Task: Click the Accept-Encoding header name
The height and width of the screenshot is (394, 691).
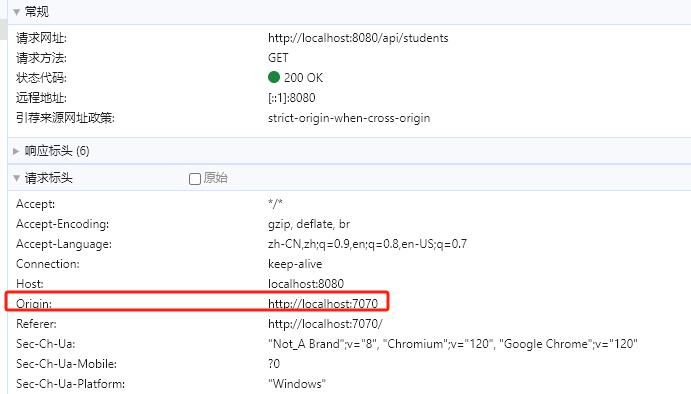Action: 62,224
